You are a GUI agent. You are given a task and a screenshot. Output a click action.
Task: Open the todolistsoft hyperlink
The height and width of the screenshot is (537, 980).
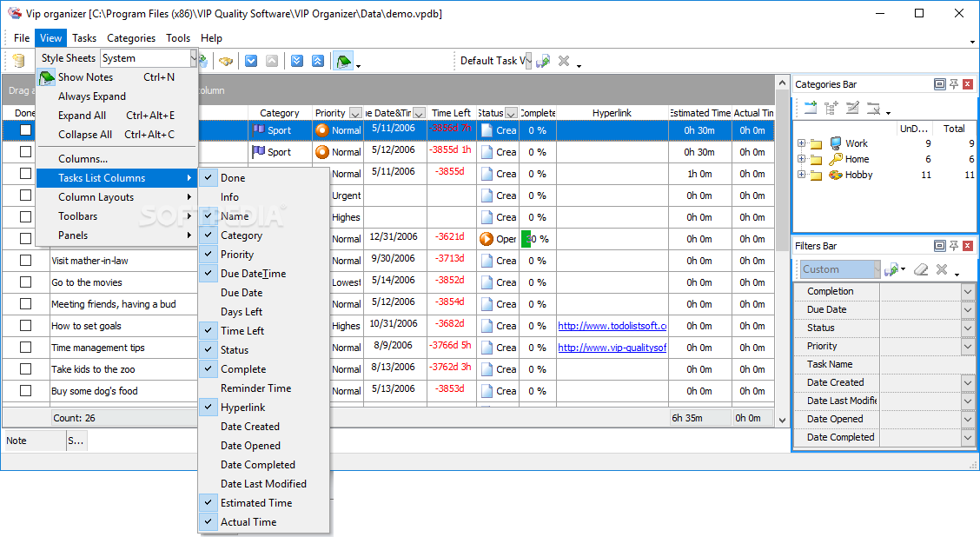click(x=612, y=326)
